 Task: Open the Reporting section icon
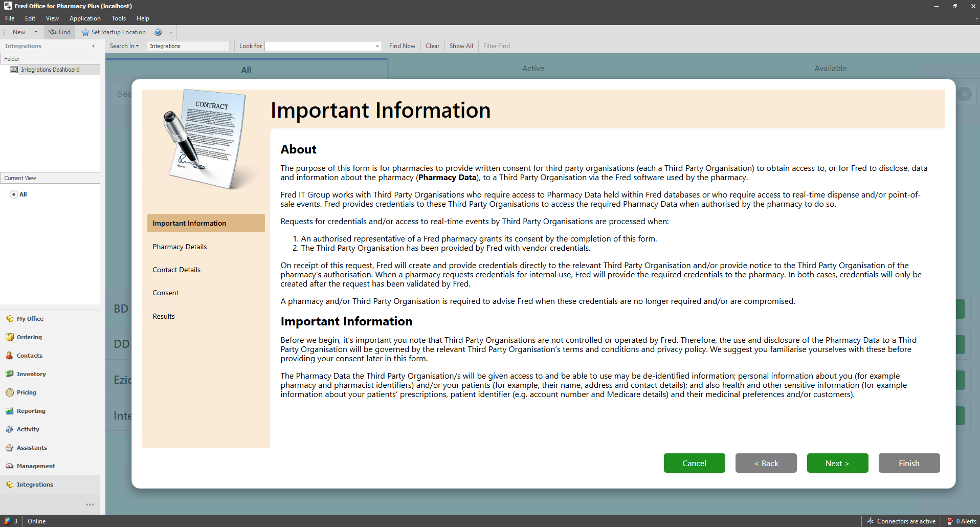(x=10, y=411)
